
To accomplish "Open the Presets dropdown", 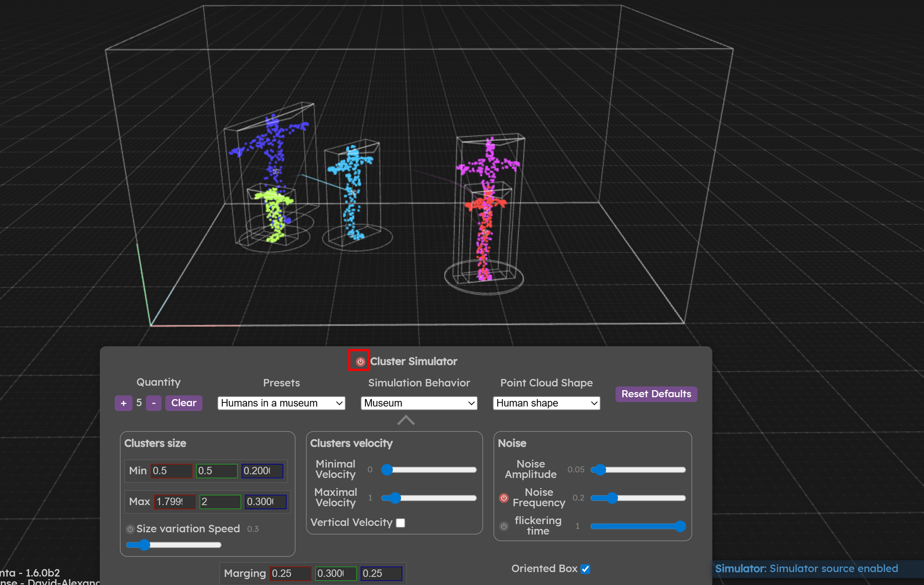I will pos(282,403).
